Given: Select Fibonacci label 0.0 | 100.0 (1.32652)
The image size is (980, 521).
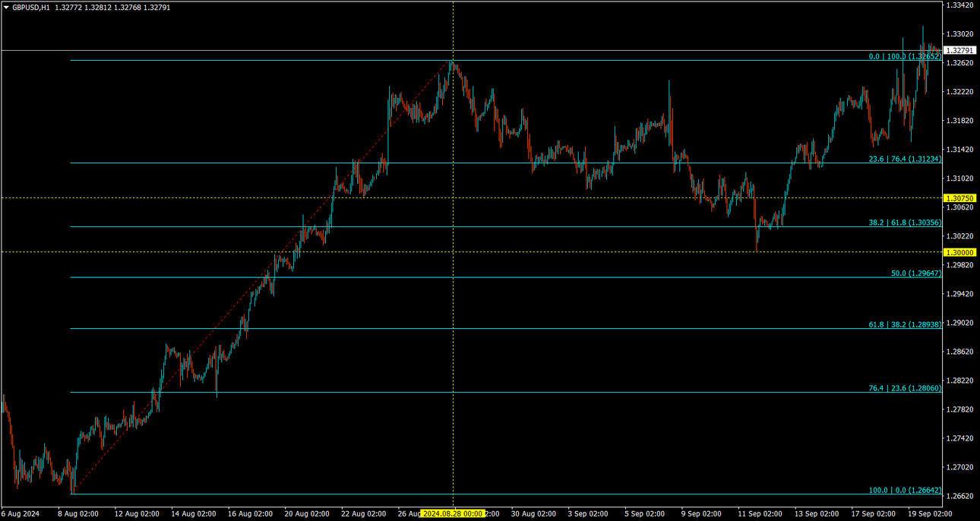Looking at the screenshot, I should point(905,56).
